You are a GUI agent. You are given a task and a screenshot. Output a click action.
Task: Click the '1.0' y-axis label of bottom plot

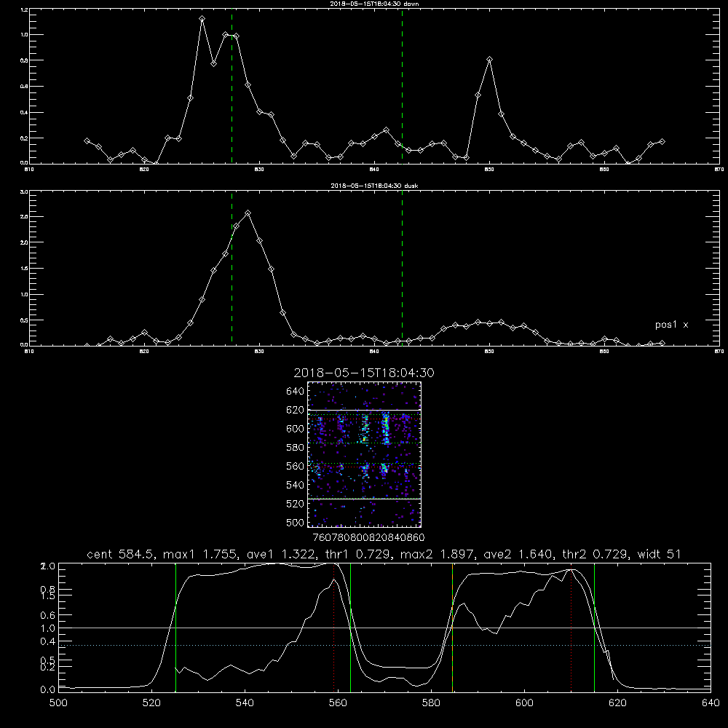pos(48,628)
